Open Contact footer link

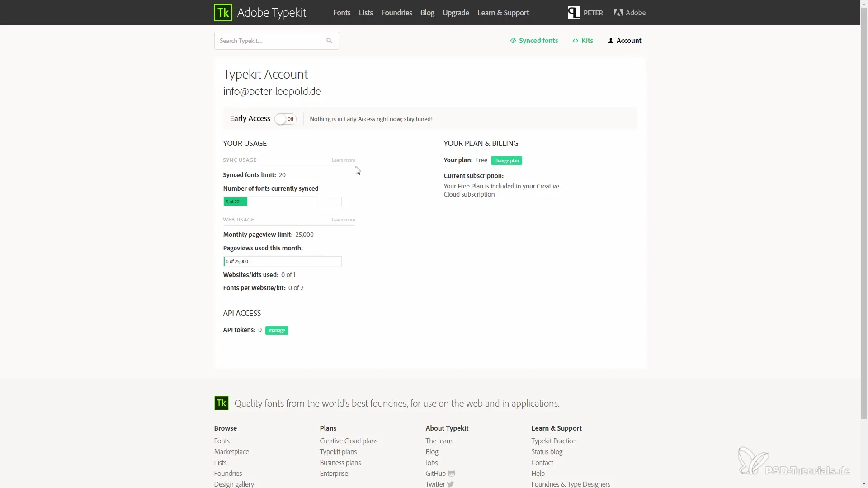click(x=542, y=463)
